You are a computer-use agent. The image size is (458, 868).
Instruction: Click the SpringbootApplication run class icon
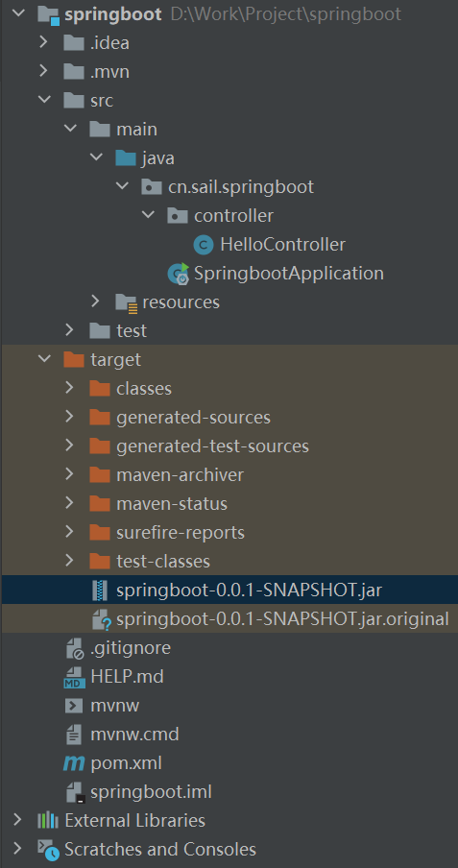pyautogui.click(x=179, y=274)
